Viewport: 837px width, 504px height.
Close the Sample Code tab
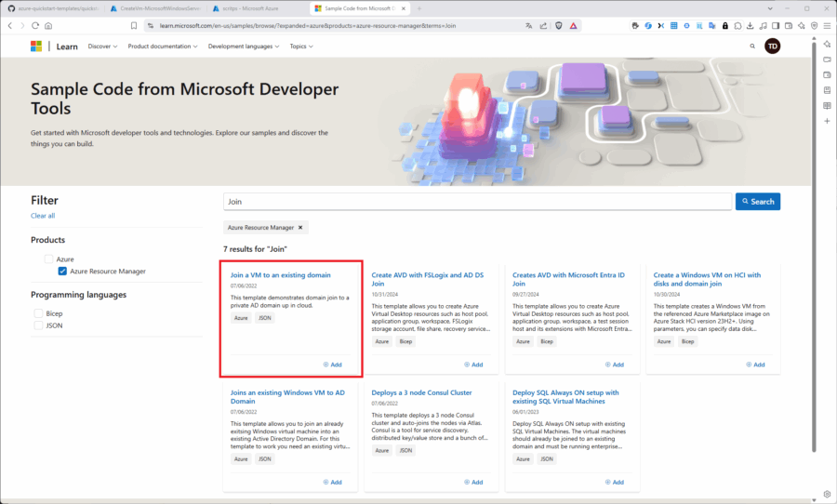pyautogui.click(x=404, y=8)
